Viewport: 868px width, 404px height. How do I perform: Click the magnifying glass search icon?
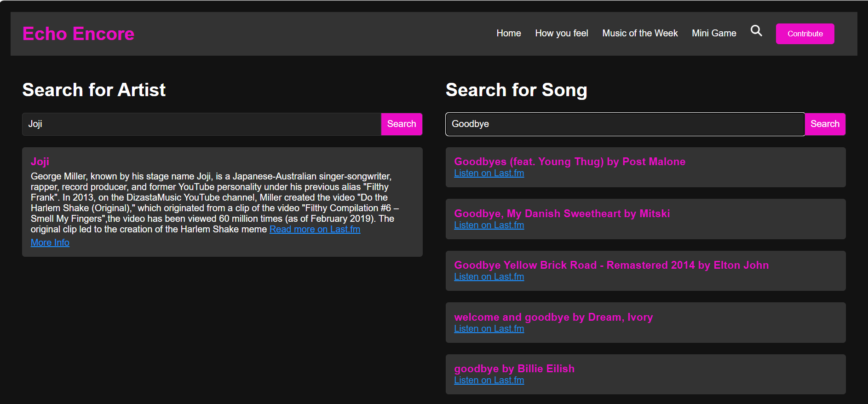point(756,31)
